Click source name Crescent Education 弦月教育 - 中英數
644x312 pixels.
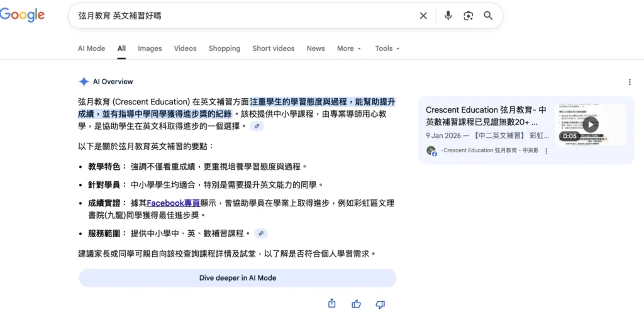pyautogui.click(x=491, y=151)
